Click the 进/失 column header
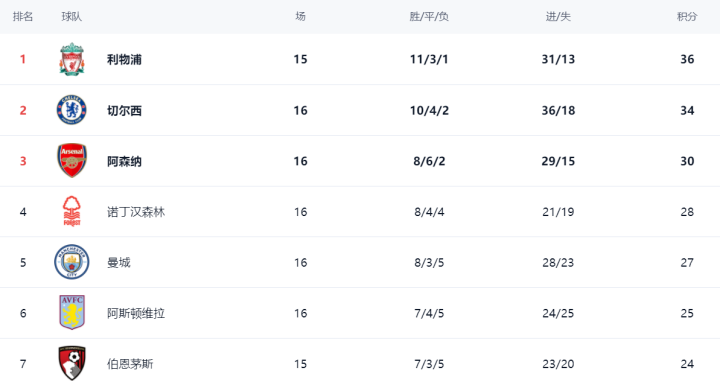Image resolution: width=720 pixels, height=388 pixels. point(558,17)
